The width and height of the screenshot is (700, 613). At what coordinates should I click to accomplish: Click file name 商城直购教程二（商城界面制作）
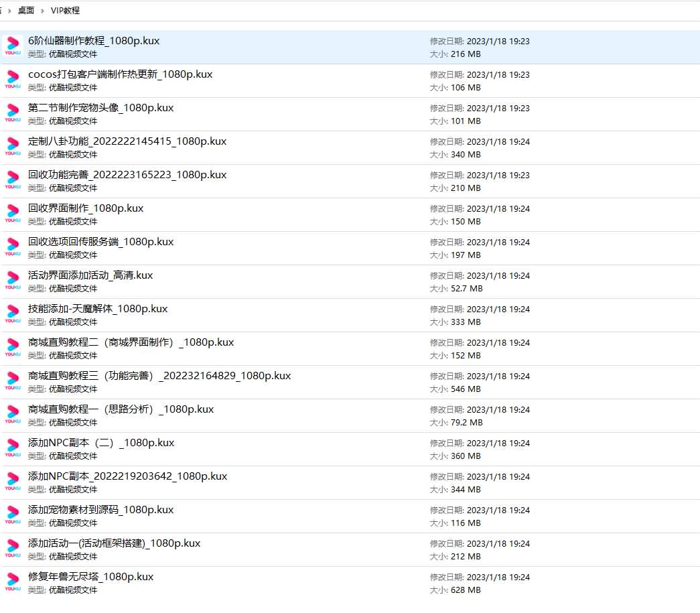coord(131,342)
